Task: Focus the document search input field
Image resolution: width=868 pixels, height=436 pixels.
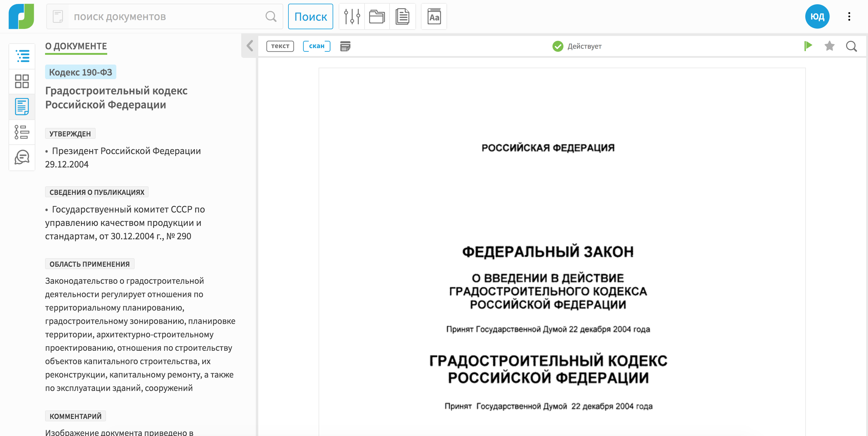Action: point(165,16)
